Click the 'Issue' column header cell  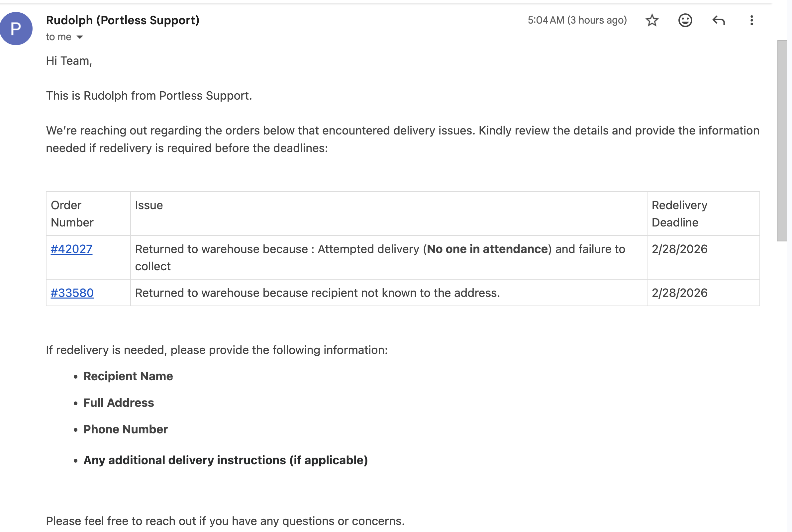point(389,214)
